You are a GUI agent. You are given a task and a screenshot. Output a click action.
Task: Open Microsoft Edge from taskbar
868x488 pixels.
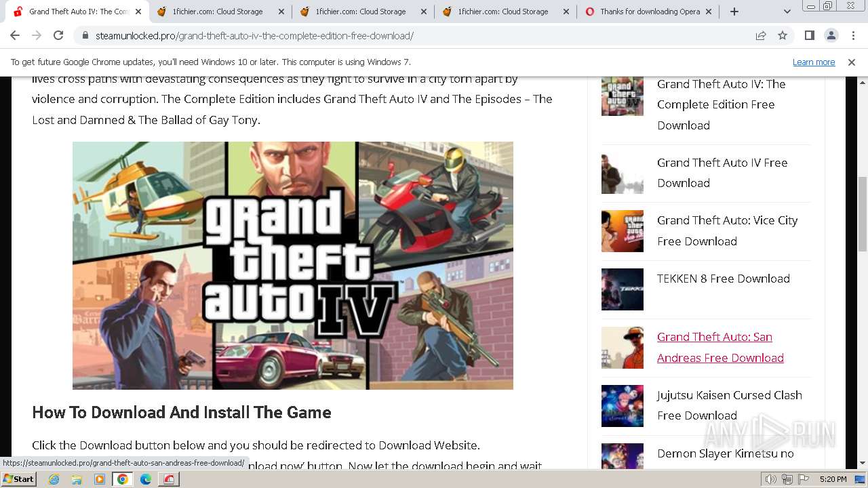pyautogui.click(x=146, y=479)
